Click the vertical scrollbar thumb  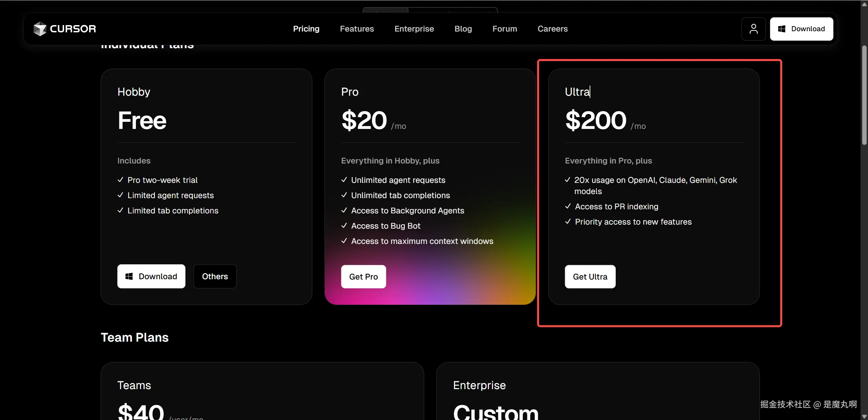[864, 95]
